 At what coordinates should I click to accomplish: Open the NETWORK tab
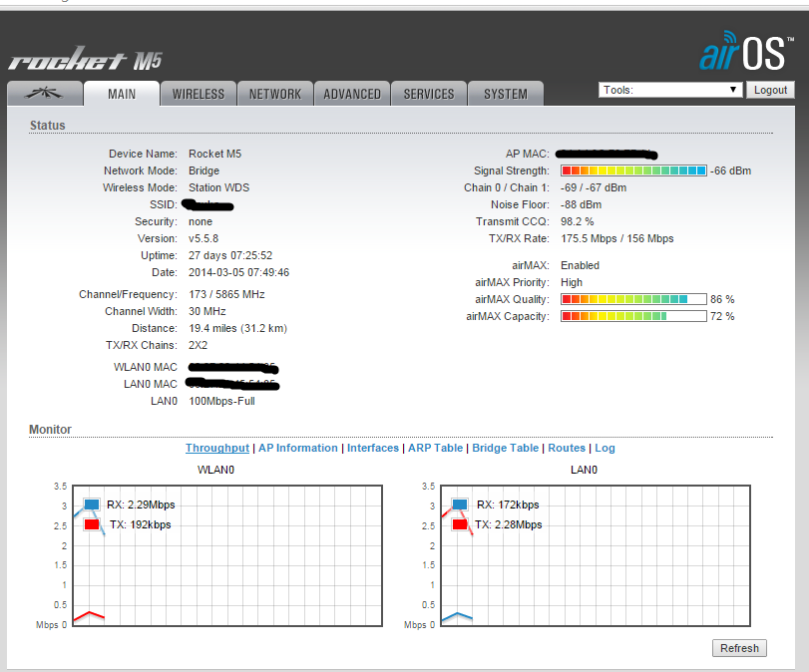[275, 94]
